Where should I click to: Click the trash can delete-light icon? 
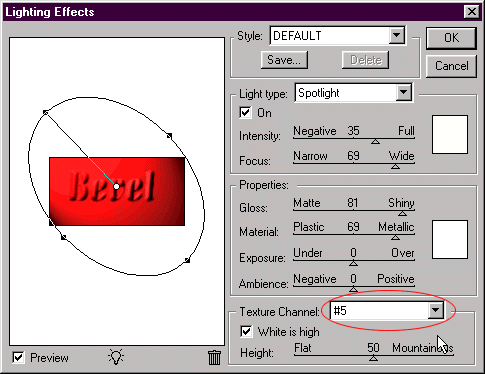coord(214,357)
